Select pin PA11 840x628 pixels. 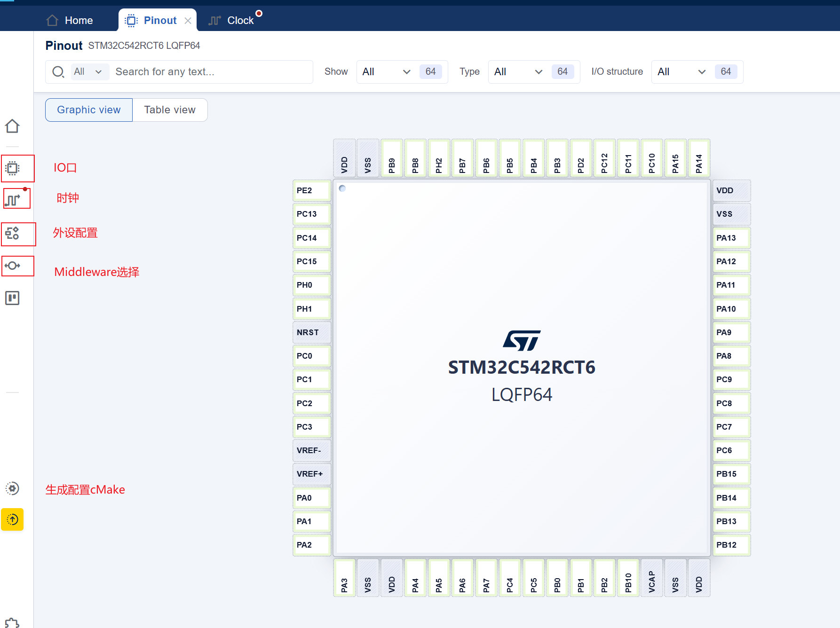pos(732,285)
